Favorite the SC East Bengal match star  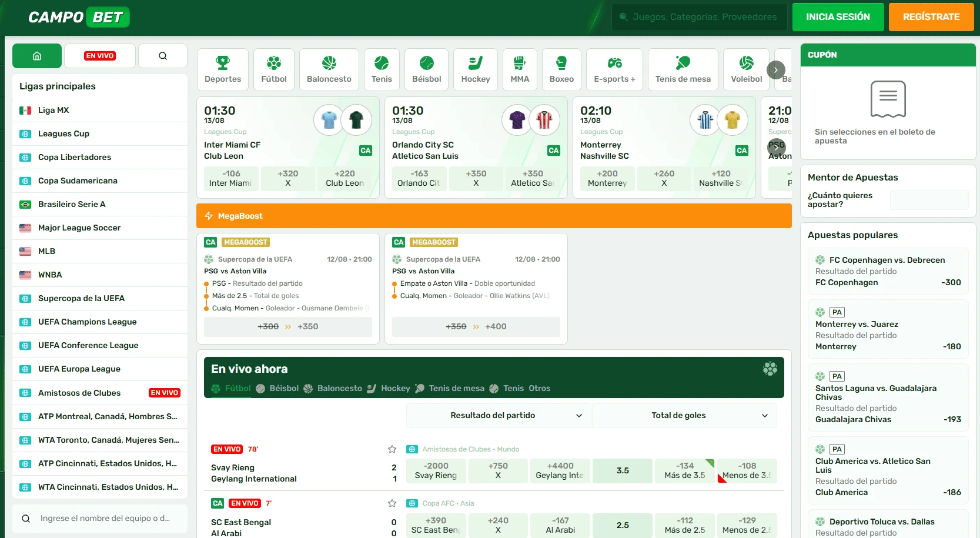point(392,503)
